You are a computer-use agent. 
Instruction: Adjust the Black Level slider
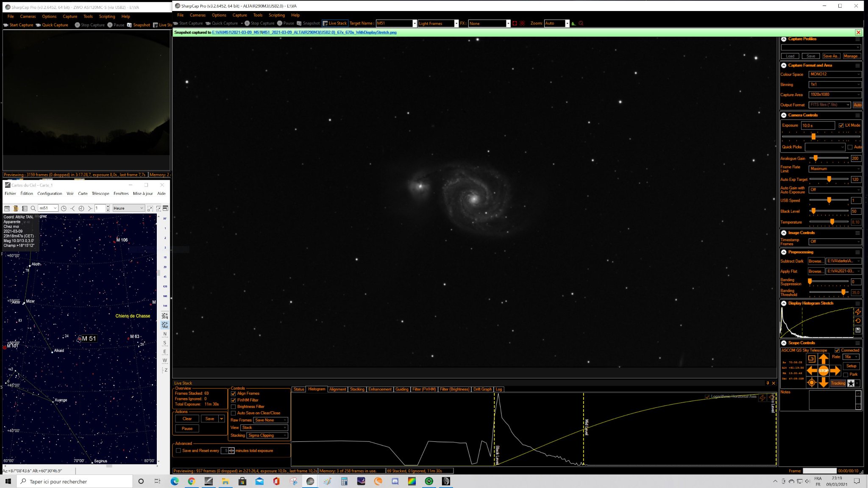coord(829,211)
